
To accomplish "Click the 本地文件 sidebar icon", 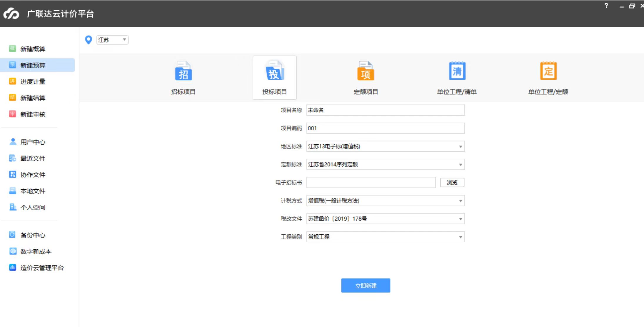I will [13, 191].
